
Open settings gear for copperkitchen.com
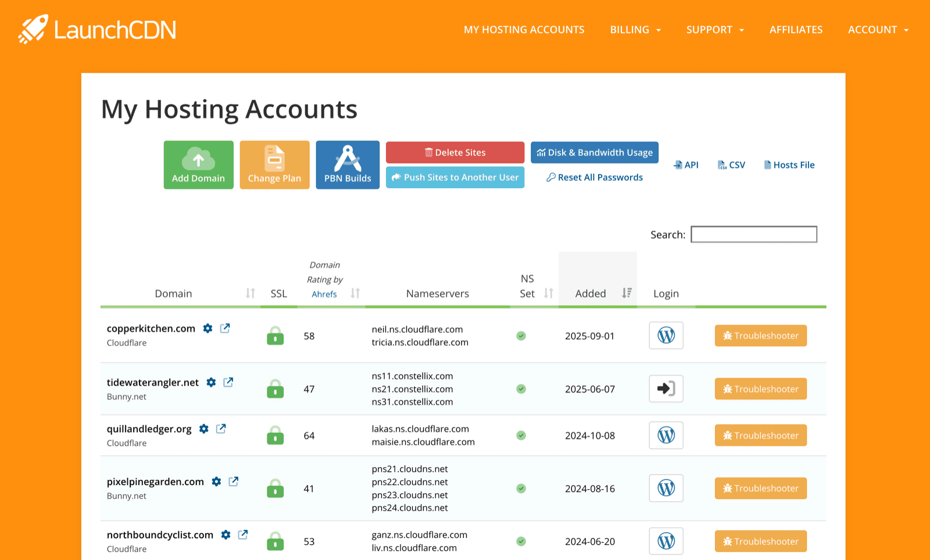208,328
